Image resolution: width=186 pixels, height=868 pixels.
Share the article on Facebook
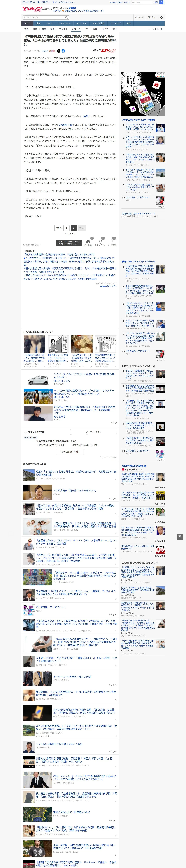[63, 51]
